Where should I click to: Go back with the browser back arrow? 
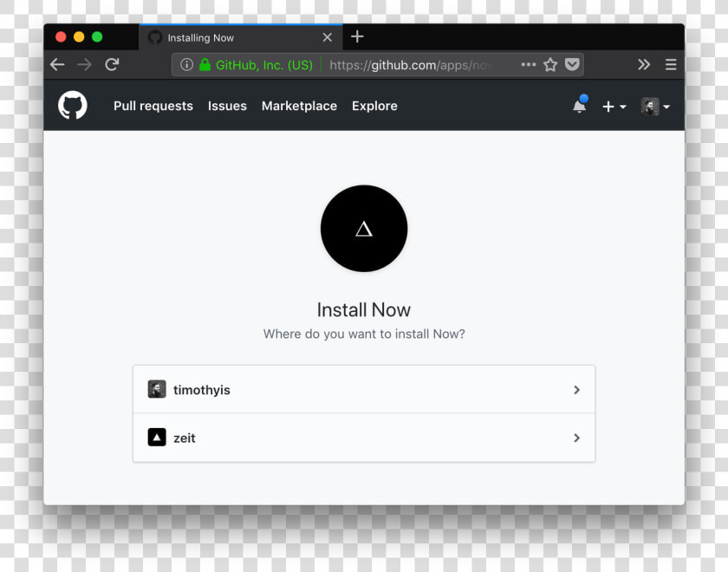pos(57,64)
